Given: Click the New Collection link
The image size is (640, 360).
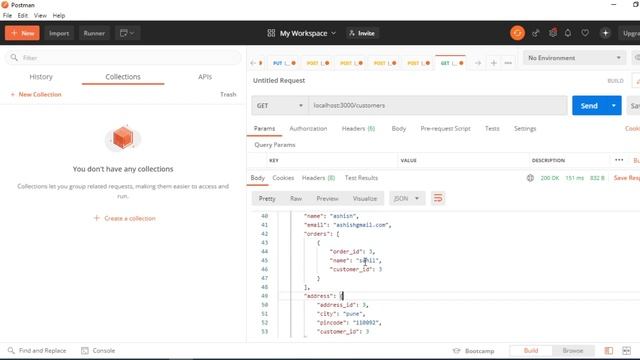Looking at the screenshot, I should click(x=36, y=94).
